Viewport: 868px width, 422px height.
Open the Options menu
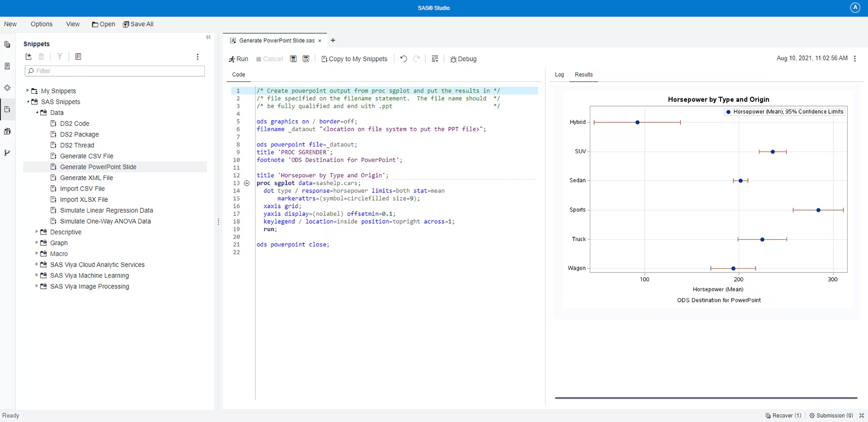41,24
